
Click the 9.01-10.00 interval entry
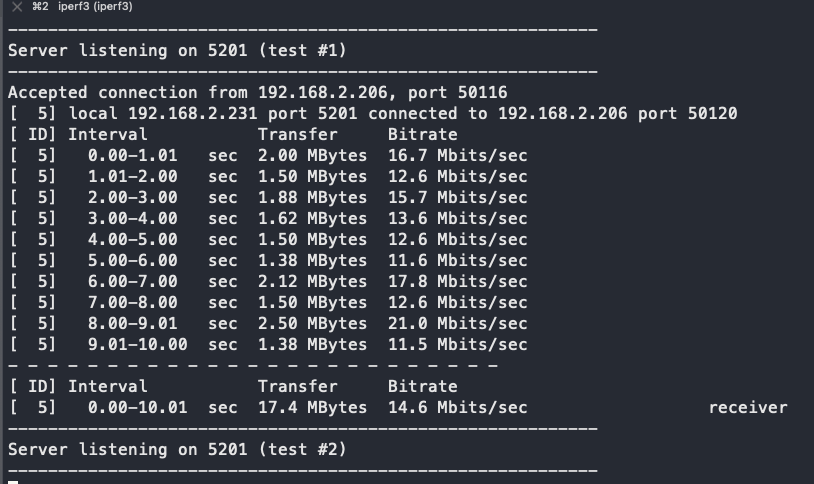138,344
